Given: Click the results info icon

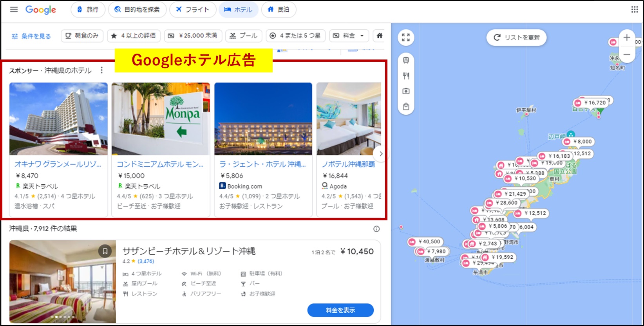Looking at the screenshot, I should click(x=376, y=229).
